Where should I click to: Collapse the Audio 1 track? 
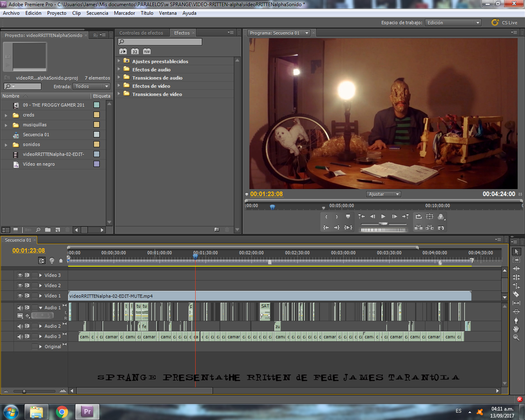(x=41, y=308)
